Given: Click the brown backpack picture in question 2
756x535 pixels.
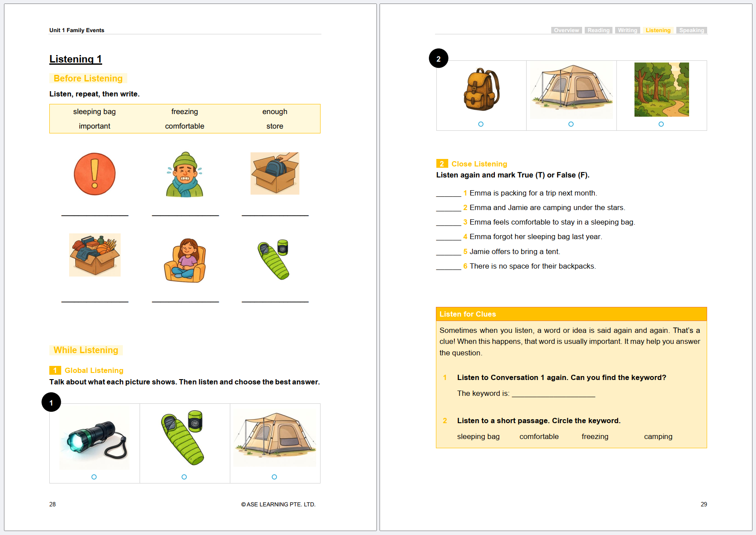Looking at the screenshot, I should [x=481, y=90].
